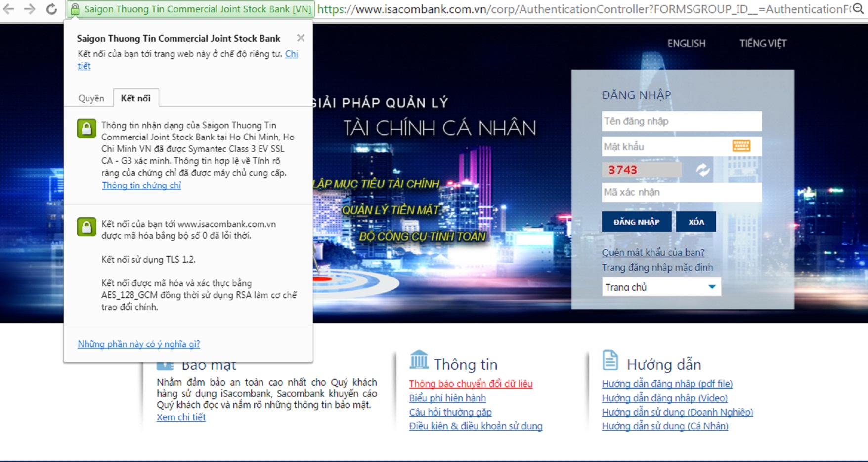Click the document icon beside Hướng dẫn
Viewport: 868px width, 462px height.
point(610,360)
